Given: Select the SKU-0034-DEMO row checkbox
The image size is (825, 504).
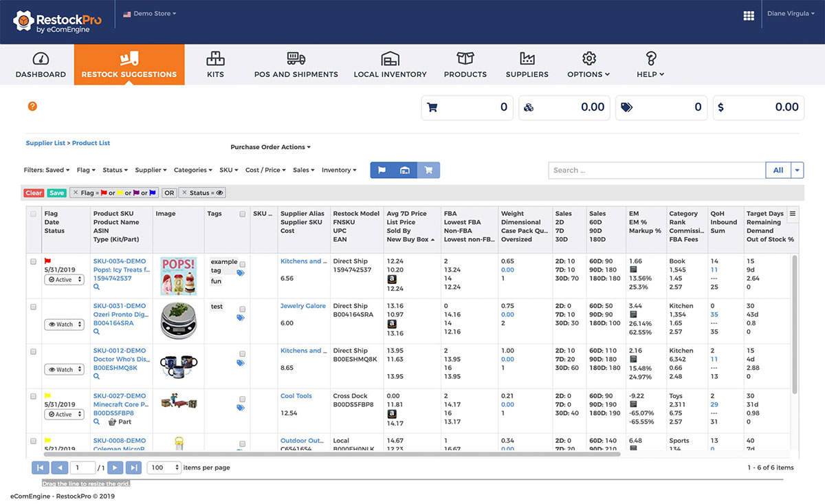Looking at the screenshot, I should coord(33,261).
